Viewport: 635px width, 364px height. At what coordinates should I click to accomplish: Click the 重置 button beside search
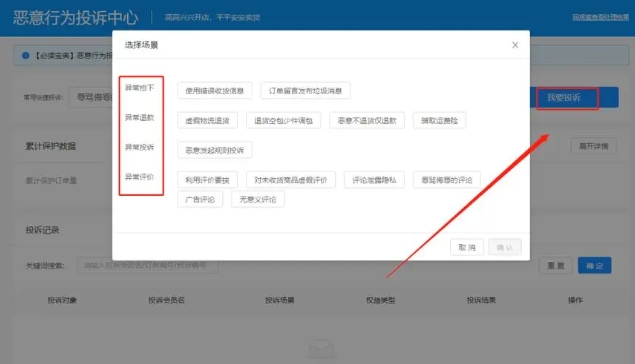click(x=556, y=266)
